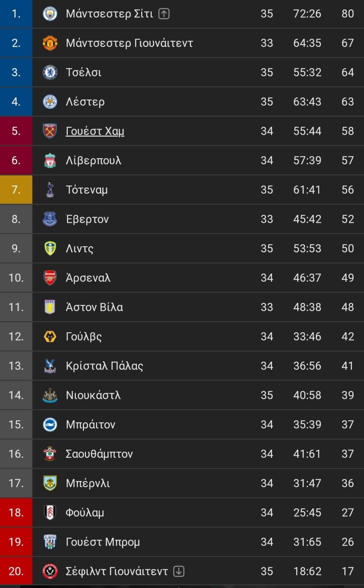This screenshot has width=364, height=588.
Task: Tap the Chelsea club crest
Action: [50, 72]
